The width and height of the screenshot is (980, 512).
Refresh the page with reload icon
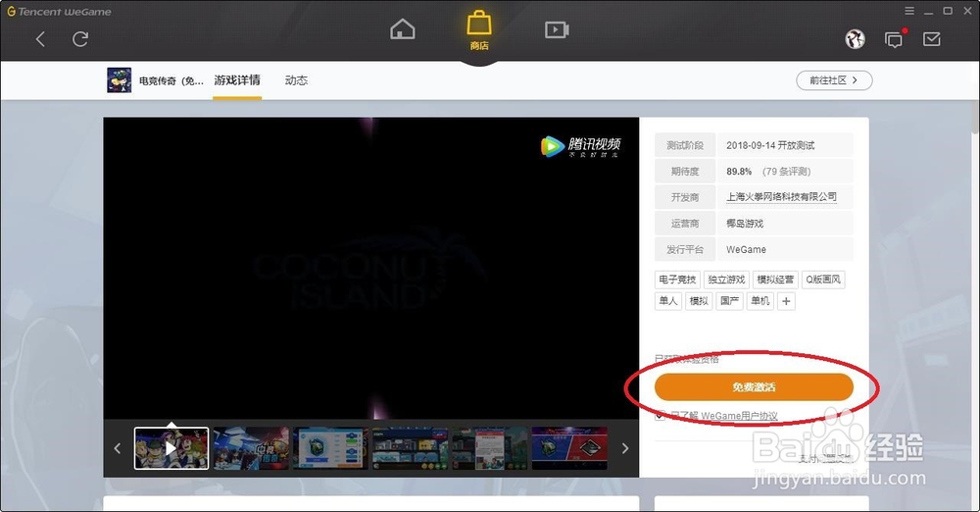(80, 39)
